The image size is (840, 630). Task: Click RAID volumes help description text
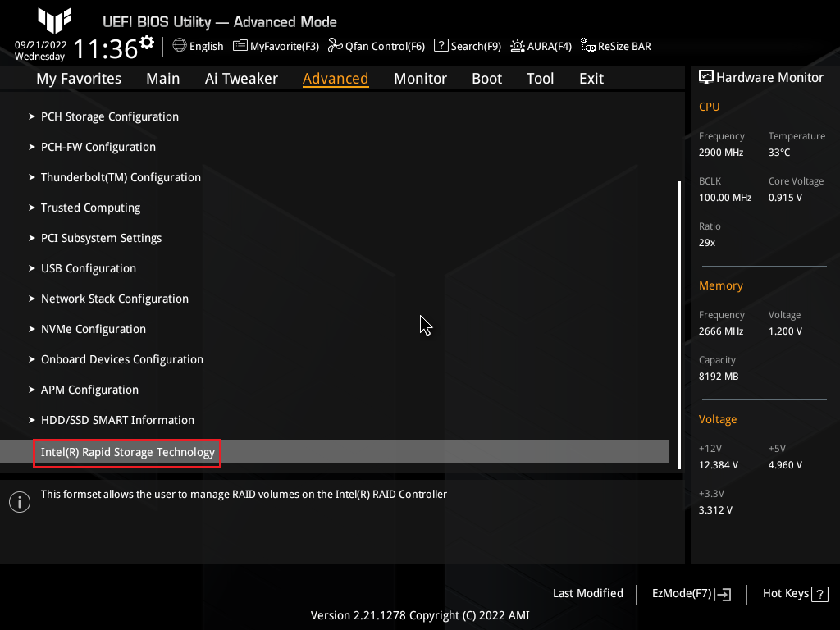tap(244, 495)
